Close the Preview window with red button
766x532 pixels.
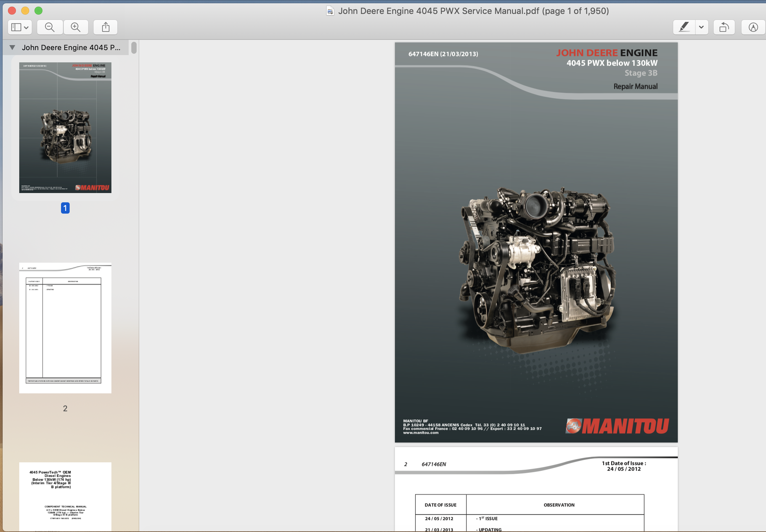pos(12,11)
